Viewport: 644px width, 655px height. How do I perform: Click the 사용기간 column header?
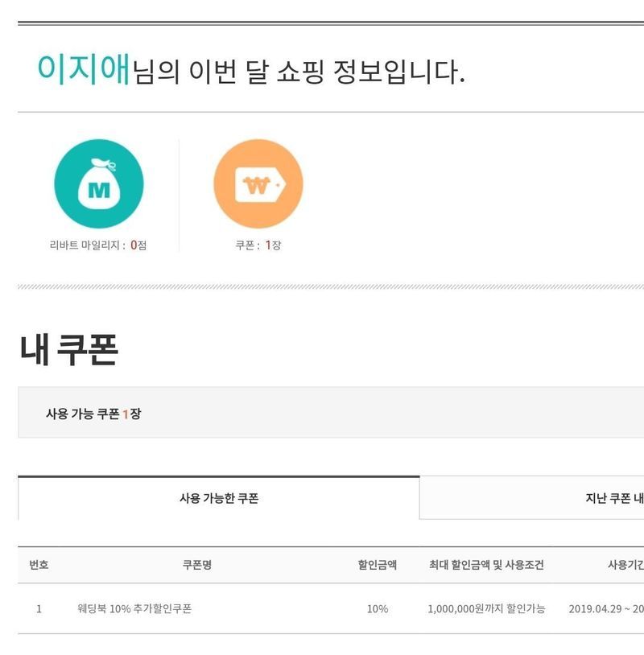pyautogui.click(x=625, y=565)
